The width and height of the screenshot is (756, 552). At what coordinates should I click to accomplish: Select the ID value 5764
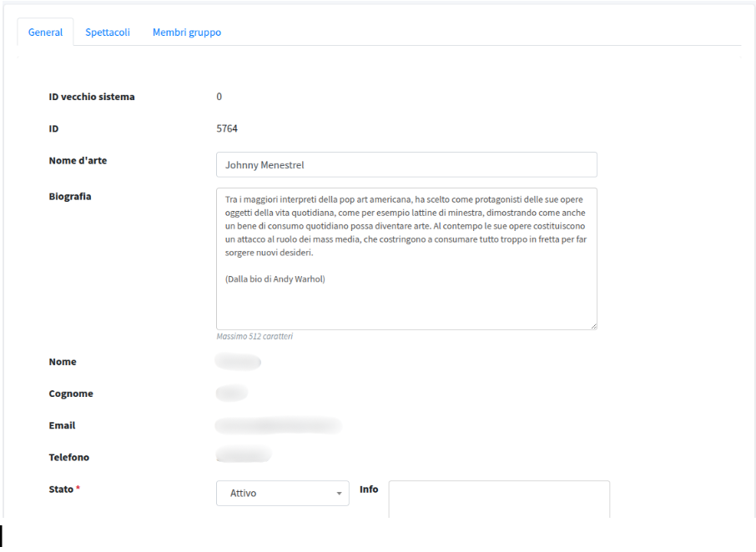click(x=227, y=128)
